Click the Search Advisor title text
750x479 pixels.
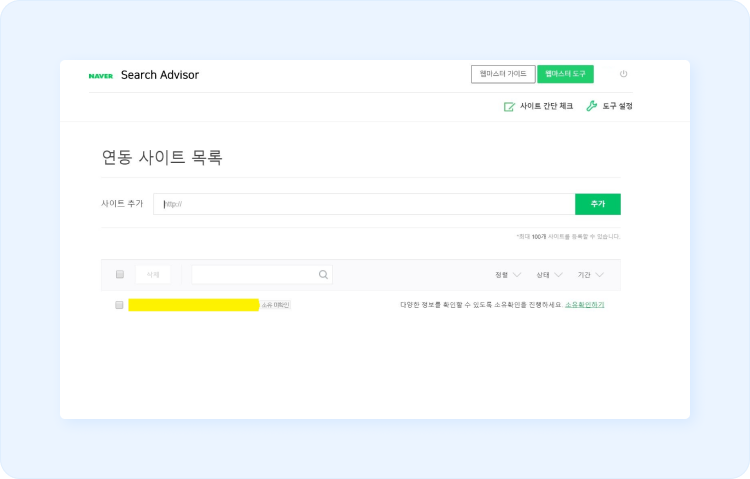pos(160,75)
